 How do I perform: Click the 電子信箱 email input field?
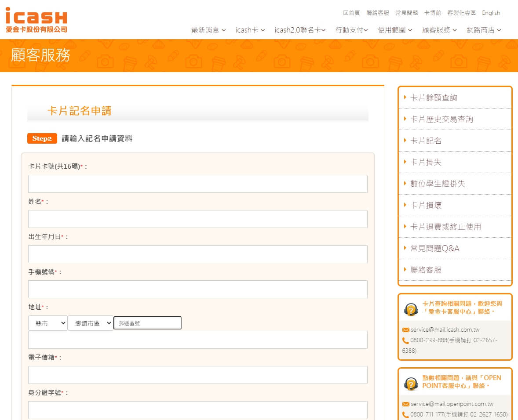point(198,375)
